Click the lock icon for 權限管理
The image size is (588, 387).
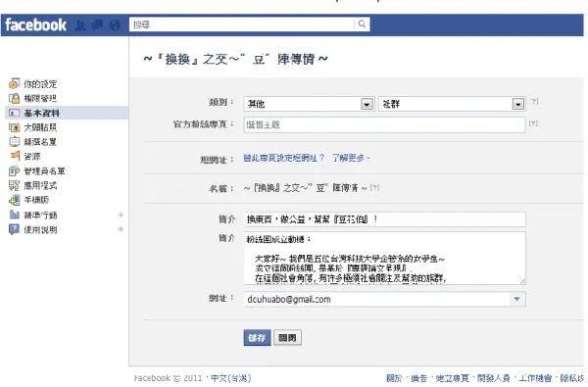[14, 98]
